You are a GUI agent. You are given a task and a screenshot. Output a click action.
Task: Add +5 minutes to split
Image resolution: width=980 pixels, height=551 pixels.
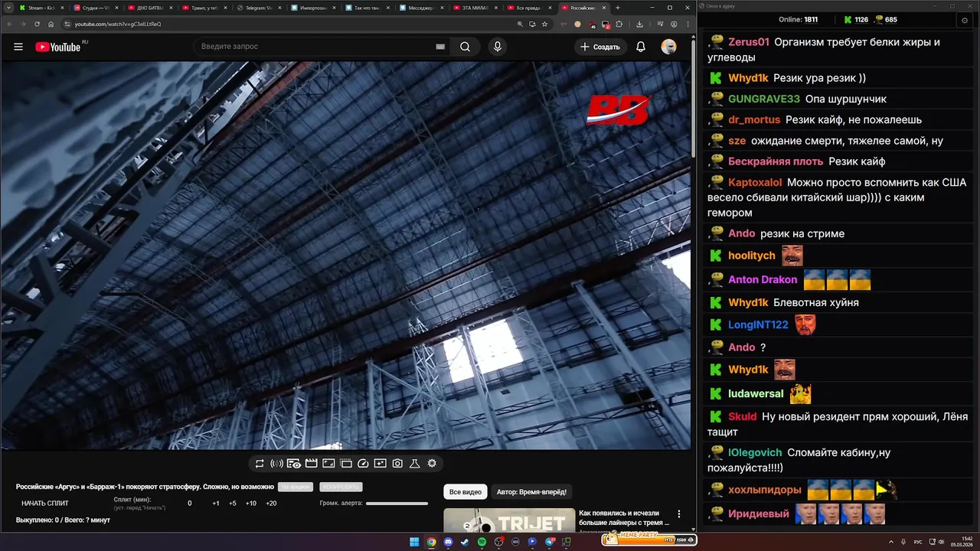pos(233,504)
